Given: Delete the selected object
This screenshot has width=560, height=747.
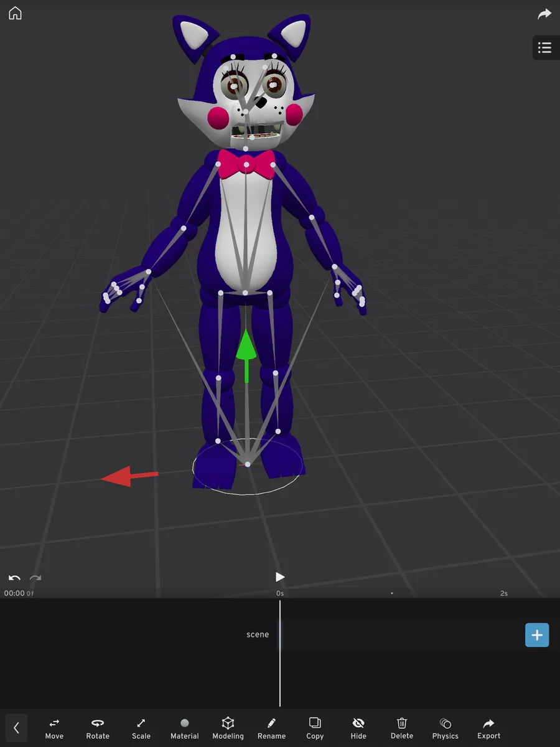Looking at the screenshot, I should coord(402,728).
